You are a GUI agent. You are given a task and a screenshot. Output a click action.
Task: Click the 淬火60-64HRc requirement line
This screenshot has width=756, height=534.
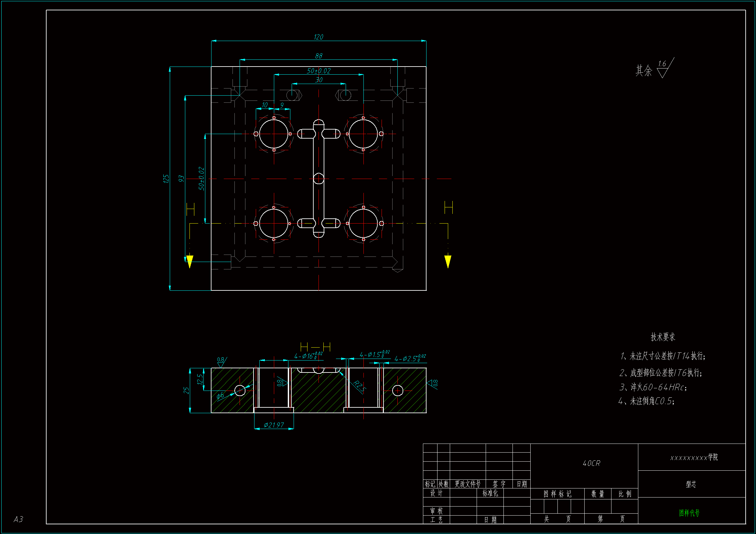pos(653,387)
